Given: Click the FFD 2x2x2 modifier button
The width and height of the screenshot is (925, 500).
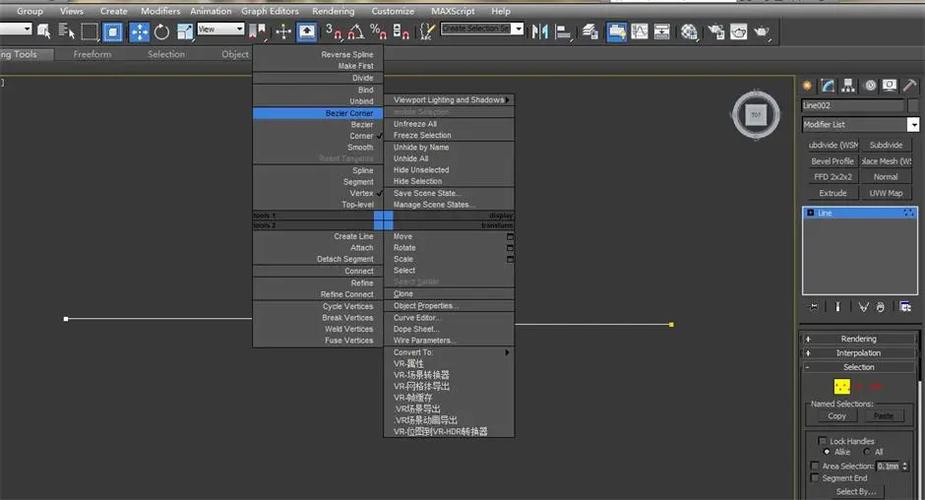Looking at the screenshot, I should [832, 177].
